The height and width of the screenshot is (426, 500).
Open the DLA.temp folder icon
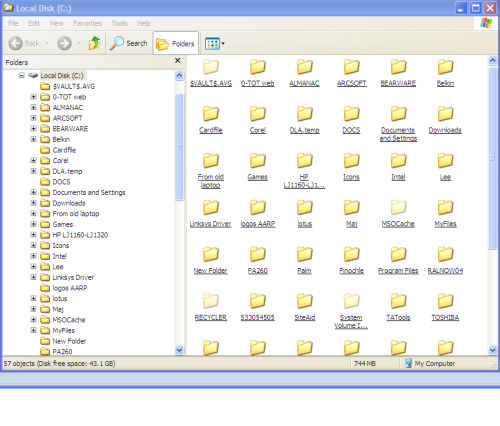pyautogui.click(x=304, y=114)
